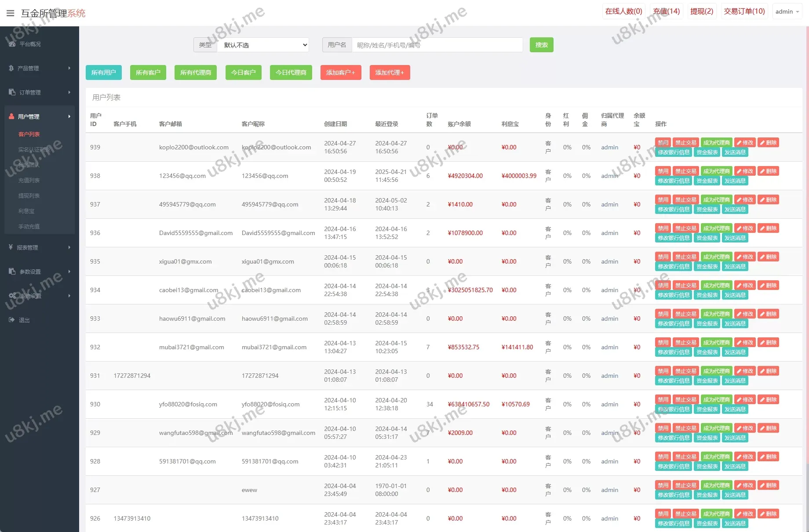Open the 类型 dropdown showing 默认不选
This screenshot has height=532, width=809.
[x=263, y=45]
